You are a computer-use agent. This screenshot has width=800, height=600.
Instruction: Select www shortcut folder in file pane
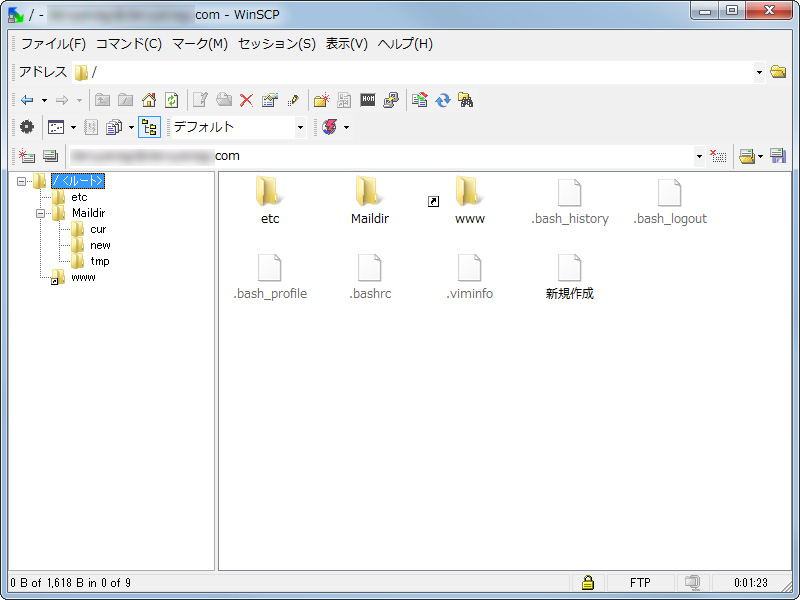click(469, 201)
